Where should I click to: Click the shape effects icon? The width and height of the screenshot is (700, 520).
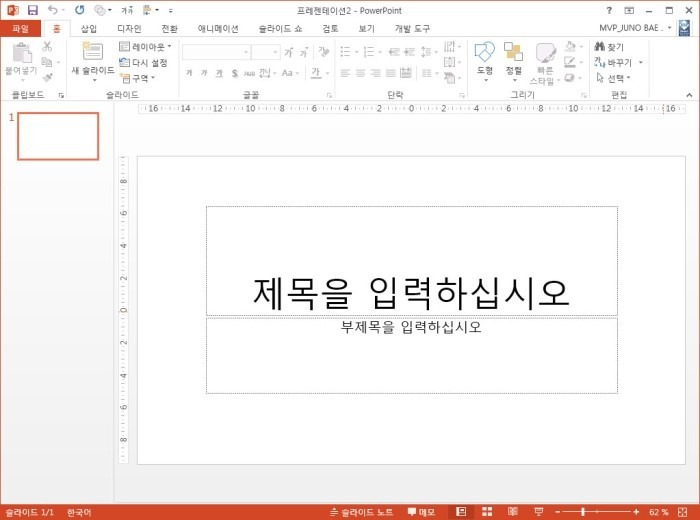point(570,78)
